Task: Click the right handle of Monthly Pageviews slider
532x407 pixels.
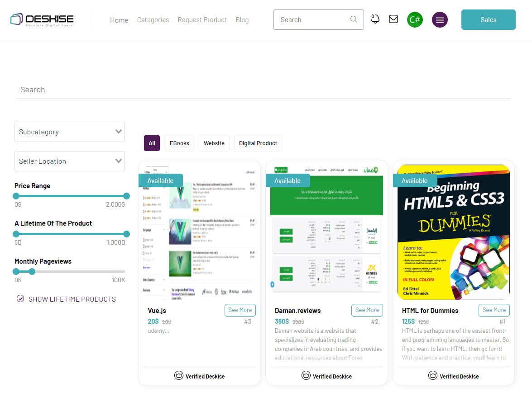Action: (32, 271)
